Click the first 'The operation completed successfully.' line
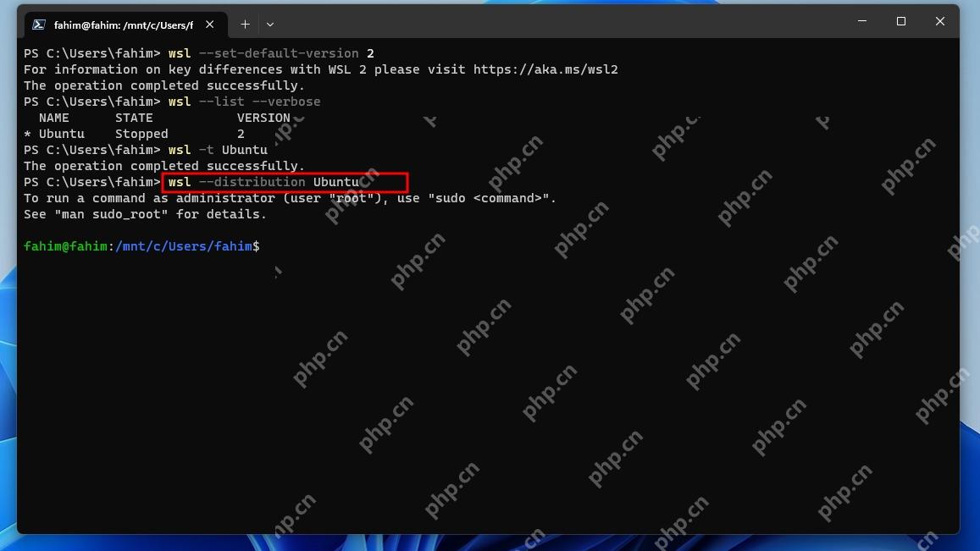This screenshot has width=980, height=551. coord(164,85)
